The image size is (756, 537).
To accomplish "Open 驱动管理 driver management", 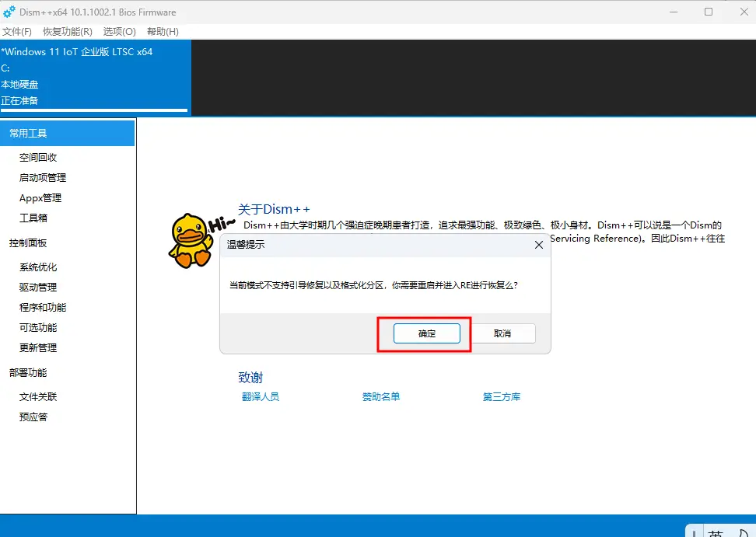I will (40, 287).
